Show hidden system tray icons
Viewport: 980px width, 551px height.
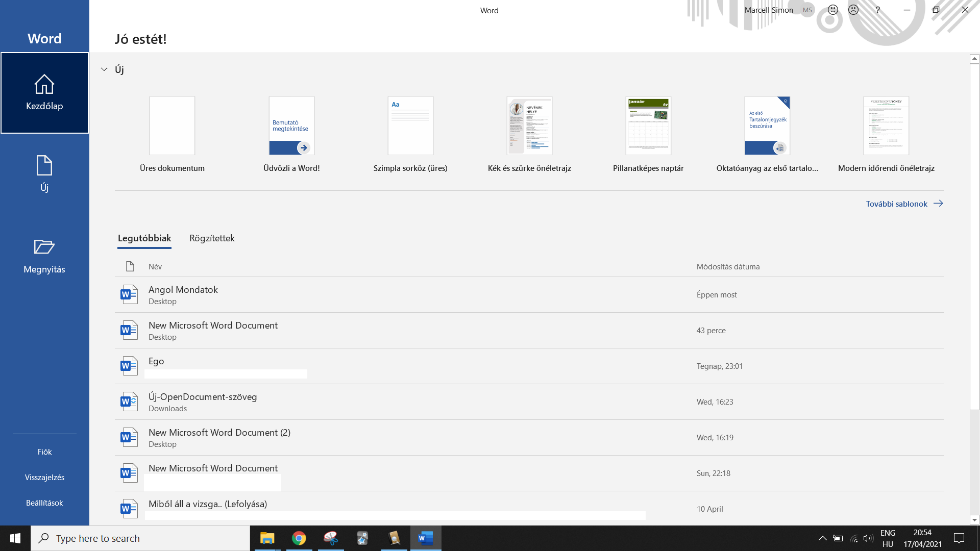pyautogui.click(x=823, y=538)
